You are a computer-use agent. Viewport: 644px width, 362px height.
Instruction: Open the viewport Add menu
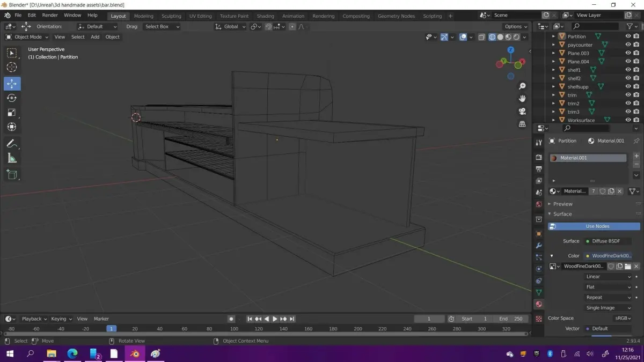tap(95, 37)
